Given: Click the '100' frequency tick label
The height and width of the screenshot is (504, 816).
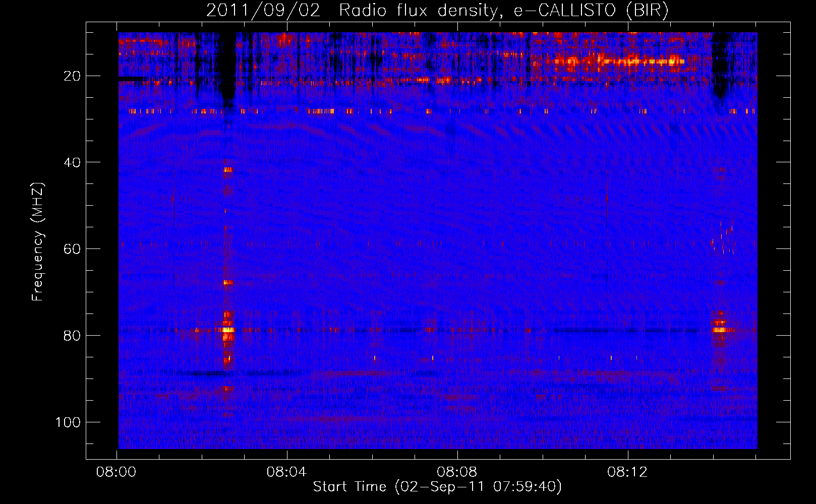Looking at the screenshot, I should pos(68,422).
